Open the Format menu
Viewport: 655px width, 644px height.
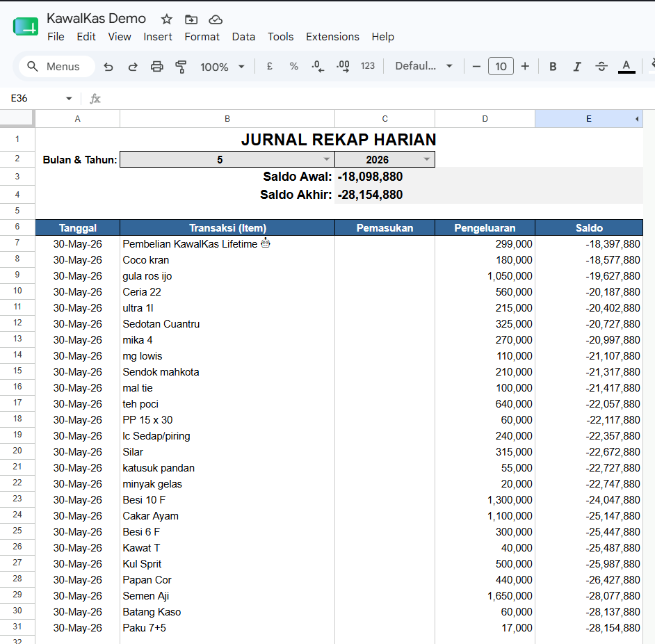tap(202, 37)
